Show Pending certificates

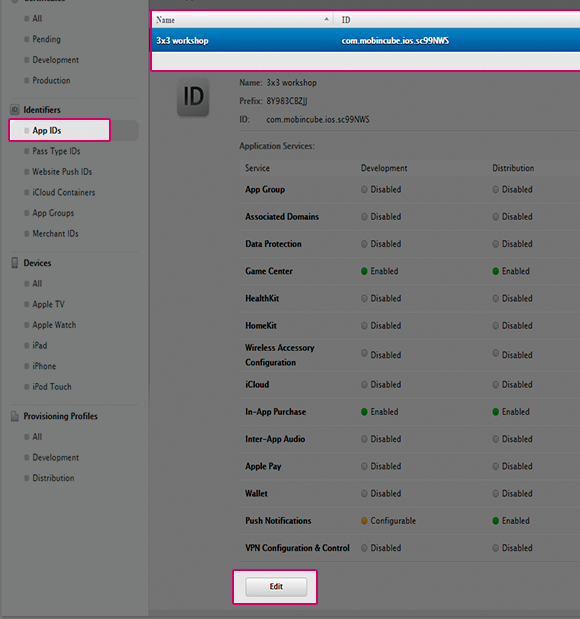click(46, 39)
